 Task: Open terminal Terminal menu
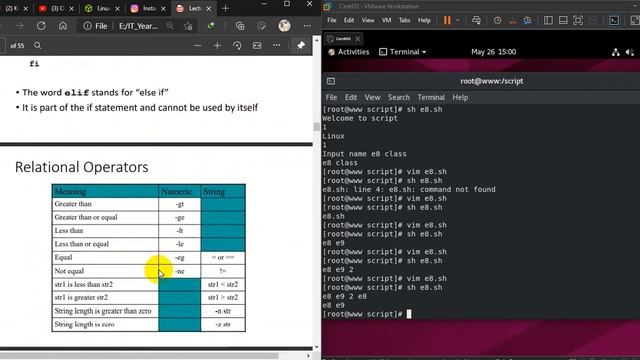(431, 97)
